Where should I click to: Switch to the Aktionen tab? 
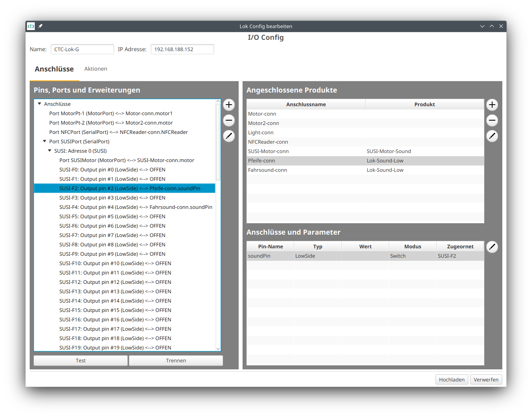96,69
